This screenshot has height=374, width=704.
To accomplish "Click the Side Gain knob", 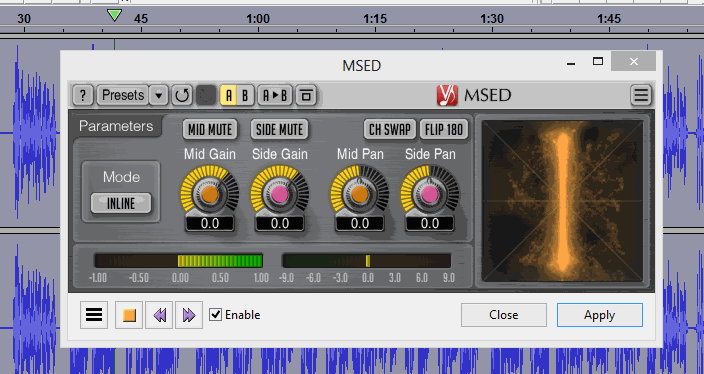I will (x=280, y=194).
